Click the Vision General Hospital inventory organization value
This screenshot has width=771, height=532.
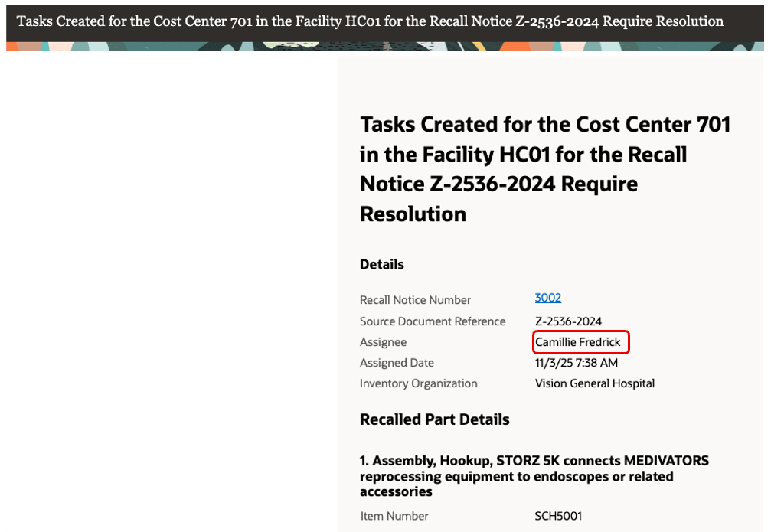coord(594,383)
